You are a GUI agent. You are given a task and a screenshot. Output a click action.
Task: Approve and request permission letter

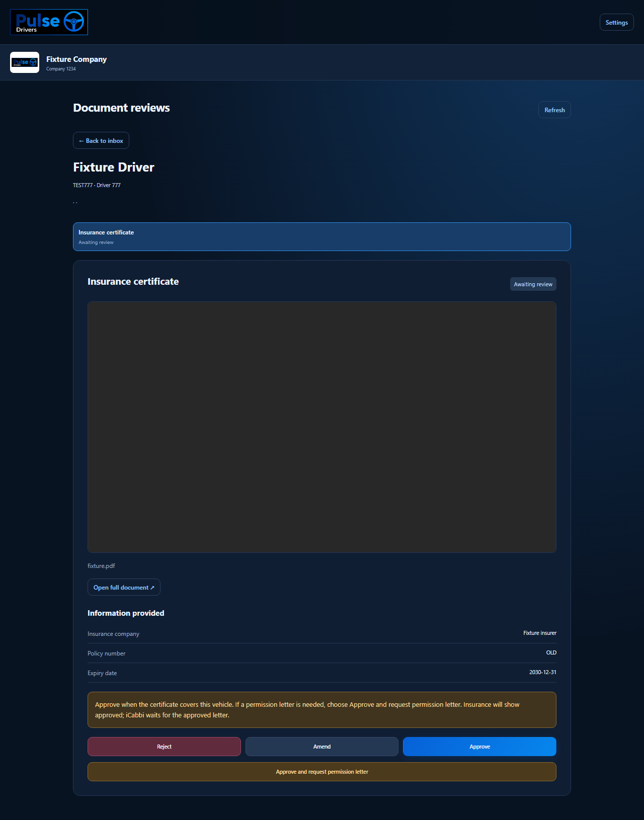coord(322,772)
